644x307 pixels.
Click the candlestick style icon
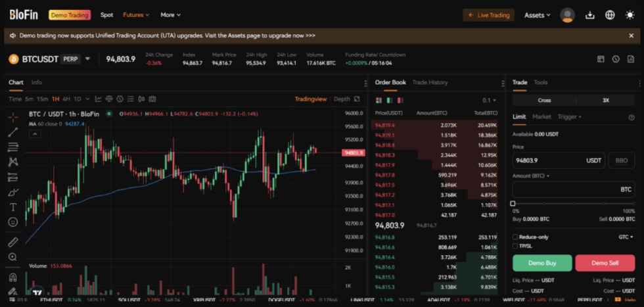(x=142, y=99)
